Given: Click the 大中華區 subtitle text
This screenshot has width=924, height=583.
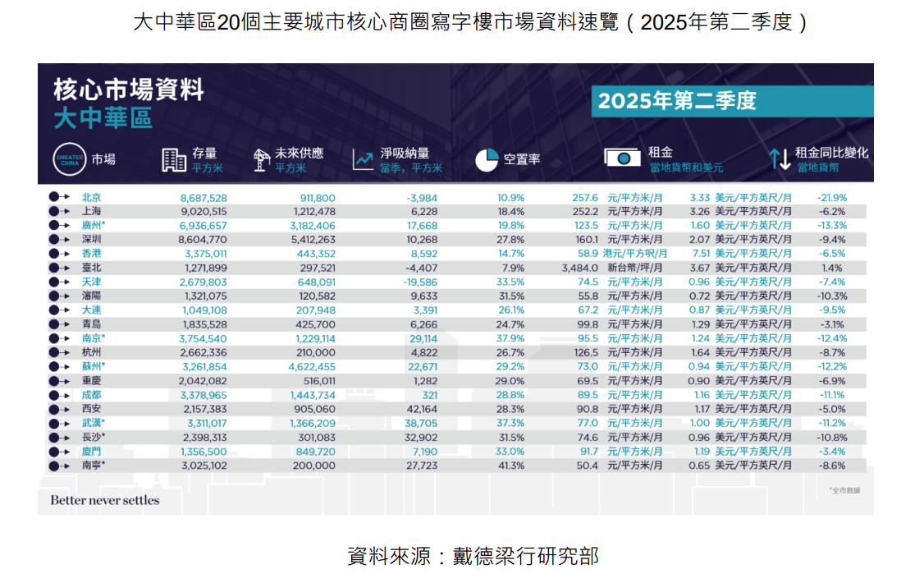Looking at the screenshot, I should pos(103,118).
